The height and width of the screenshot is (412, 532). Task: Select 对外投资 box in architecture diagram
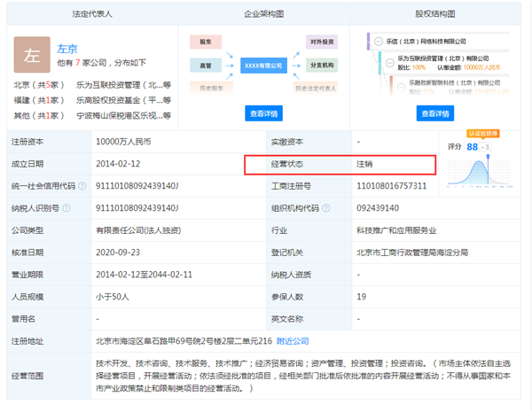[x=322, y=42]
